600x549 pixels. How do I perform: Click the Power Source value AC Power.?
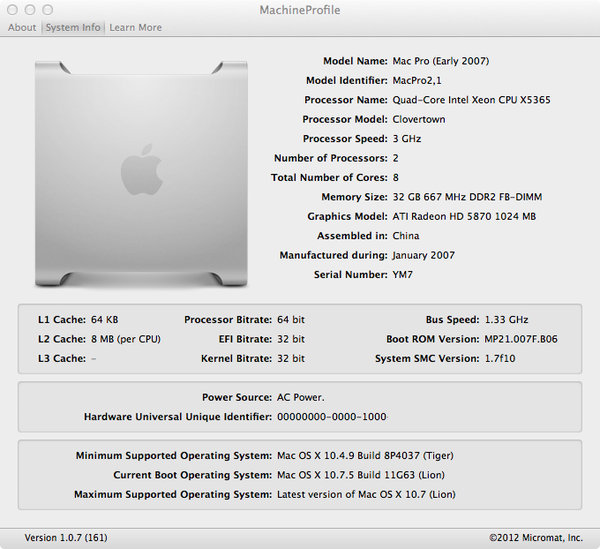(300, 397)
